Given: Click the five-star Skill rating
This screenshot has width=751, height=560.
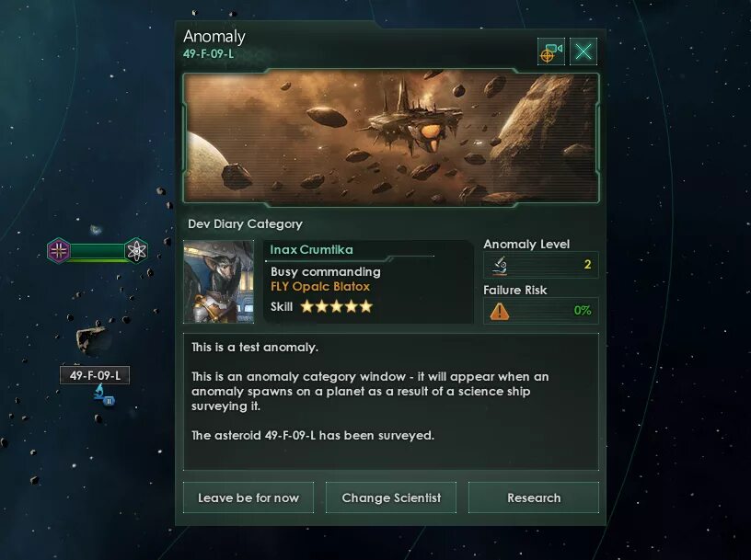Looking at the screenshot, I should click(x=336, y=306).
